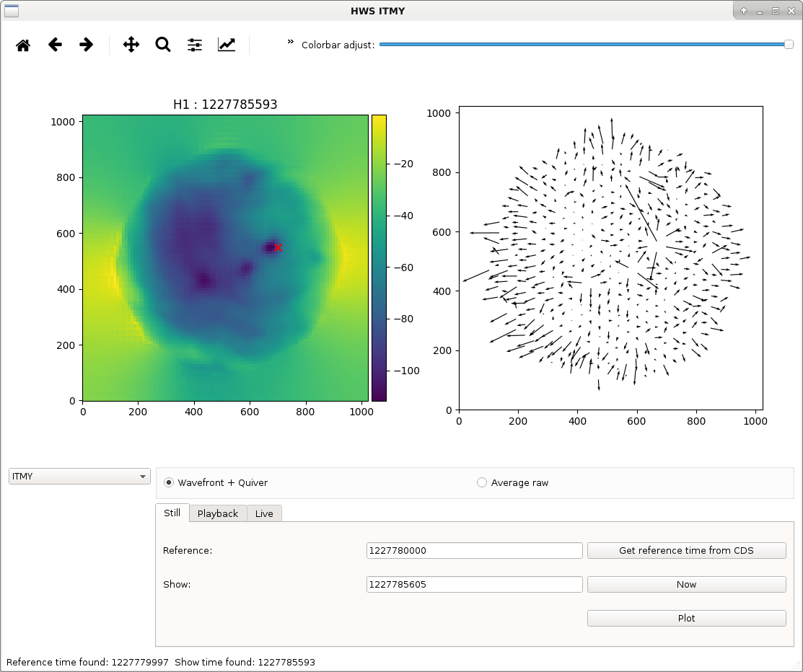
Task: Open the ITMY optic dropdown
Action: pos(79,477)
